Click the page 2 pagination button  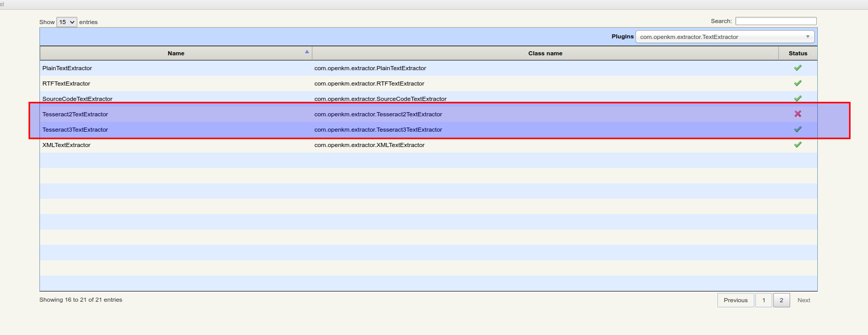[781, 300]
